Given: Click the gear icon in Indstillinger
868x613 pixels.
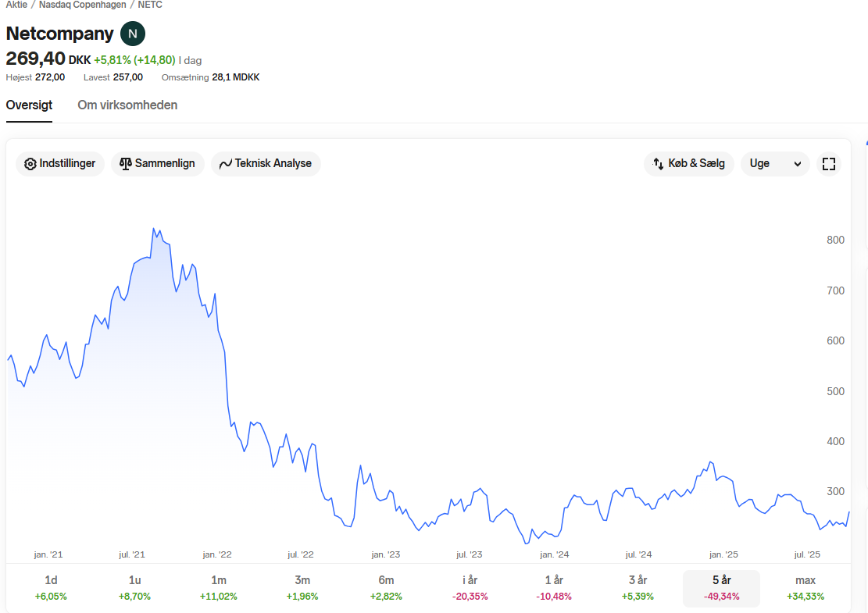Looking at the screenshot, I should (x=30, y=164).
